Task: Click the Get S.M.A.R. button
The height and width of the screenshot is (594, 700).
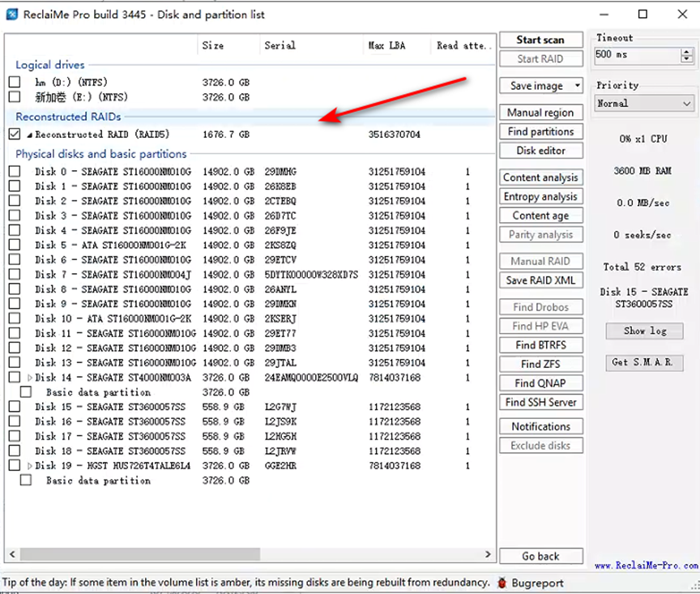Action: click(645, 362)
